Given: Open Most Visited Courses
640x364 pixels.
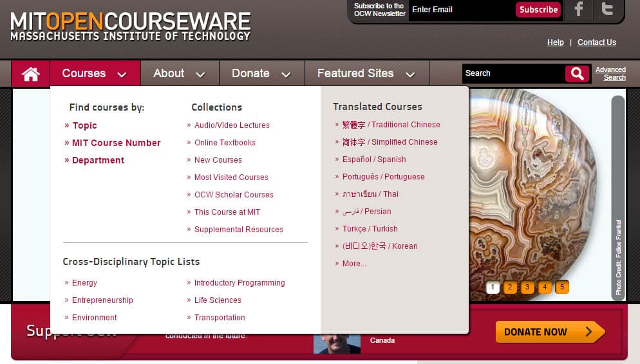Looking at the screenshot, I should [x=231, y=177].
